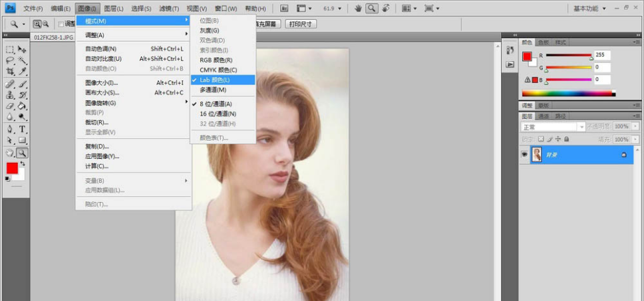This screenshot has height=301, width=644.
Task: Select the Eyedropper tool
Action: (x=22, y=71)
